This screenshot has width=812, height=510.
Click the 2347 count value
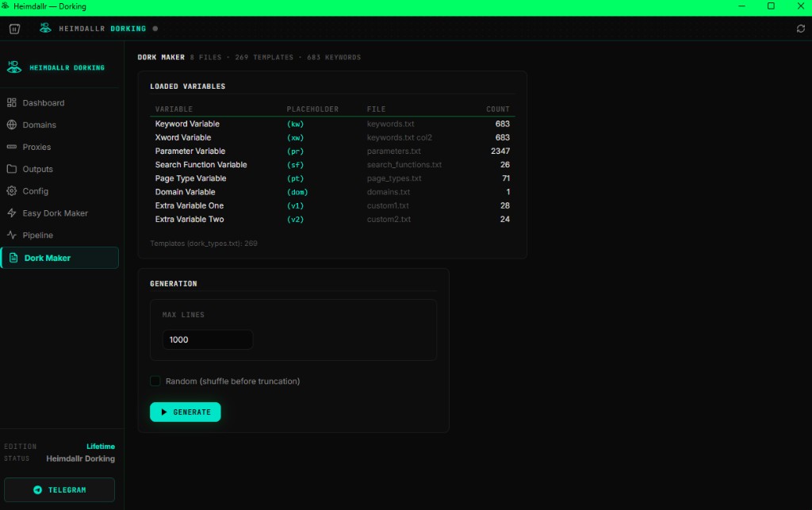pyautogui.click(x=500, y=151)
